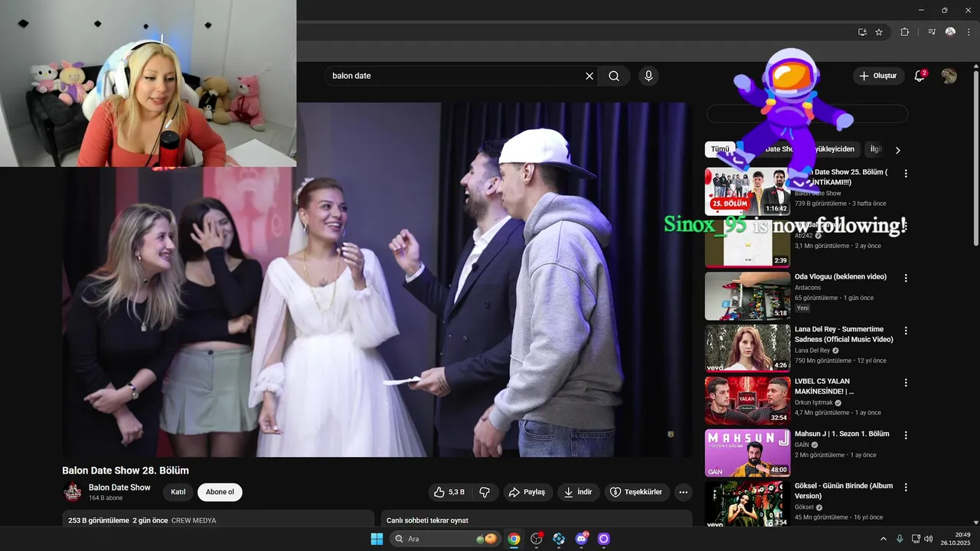Bookmark this page with the star icon

click(879, 32)
